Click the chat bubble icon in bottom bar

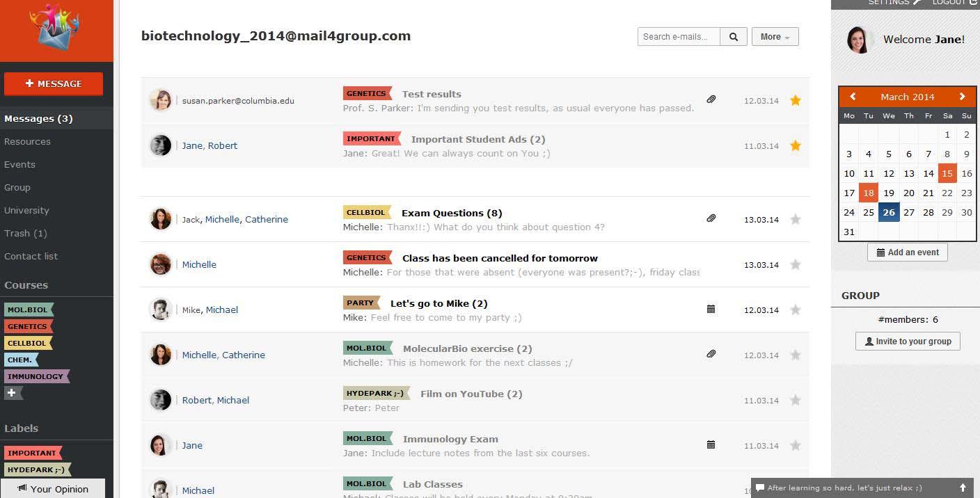[760, 488]
